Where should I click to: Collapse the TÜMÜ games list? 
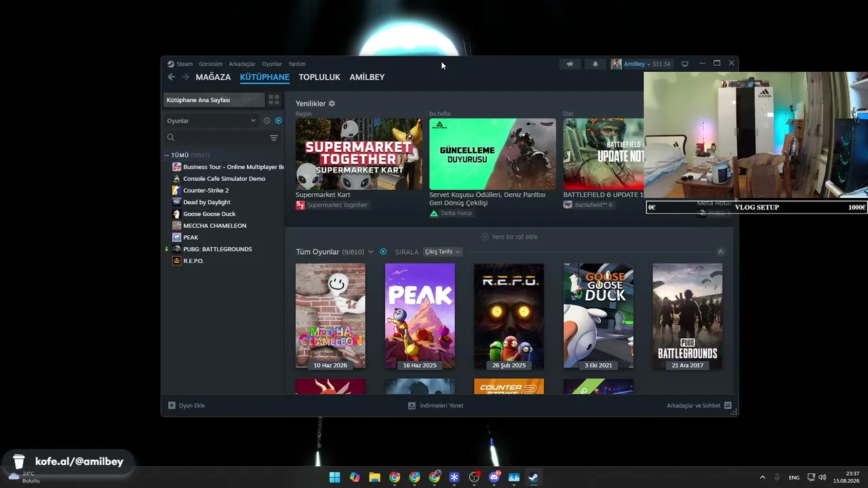[167, 155]
